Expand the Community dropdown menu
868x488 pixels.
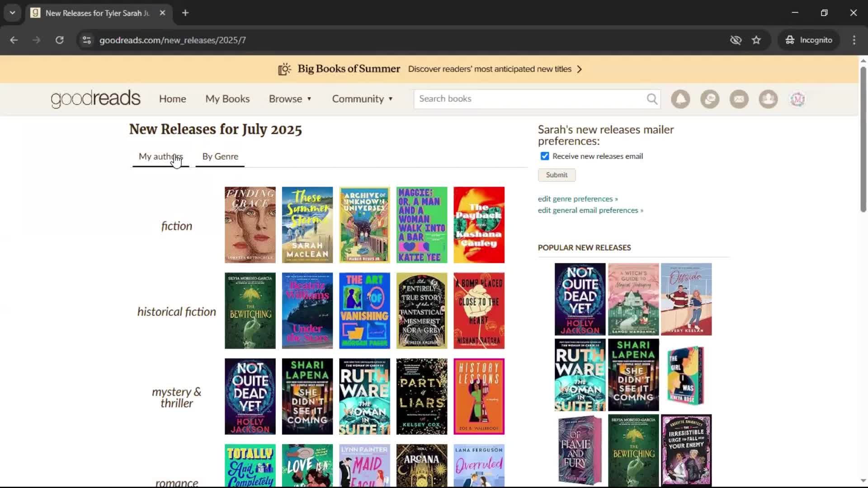(x=363, y=99)
